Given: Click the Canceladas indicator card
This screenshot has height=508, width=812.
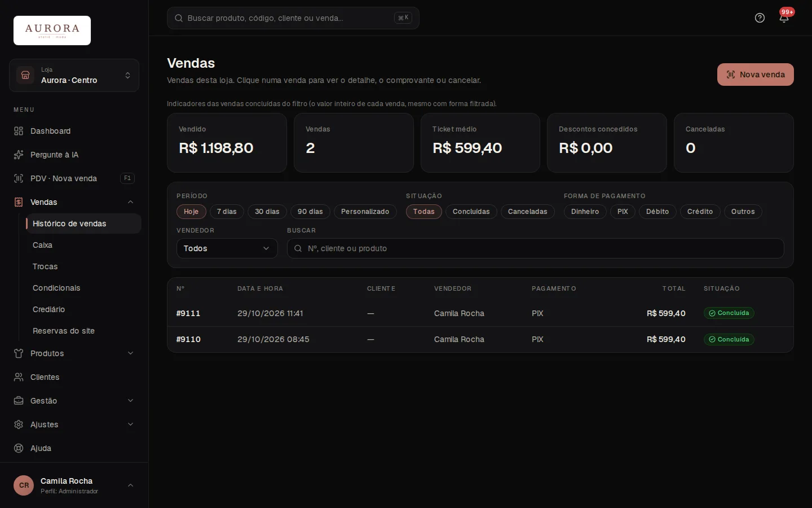Looking at the screenshot, I should (x=734, y=143).
